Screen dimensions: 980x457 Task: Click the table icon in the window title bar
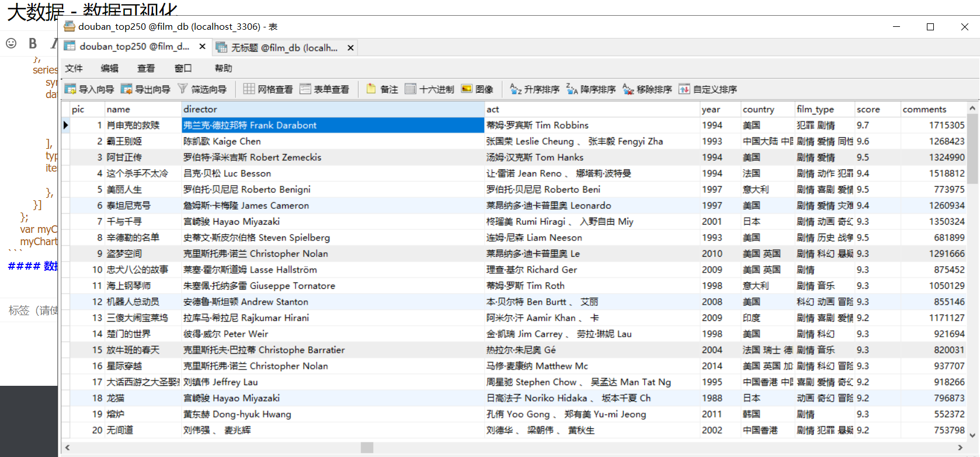(x=69, y=26)
